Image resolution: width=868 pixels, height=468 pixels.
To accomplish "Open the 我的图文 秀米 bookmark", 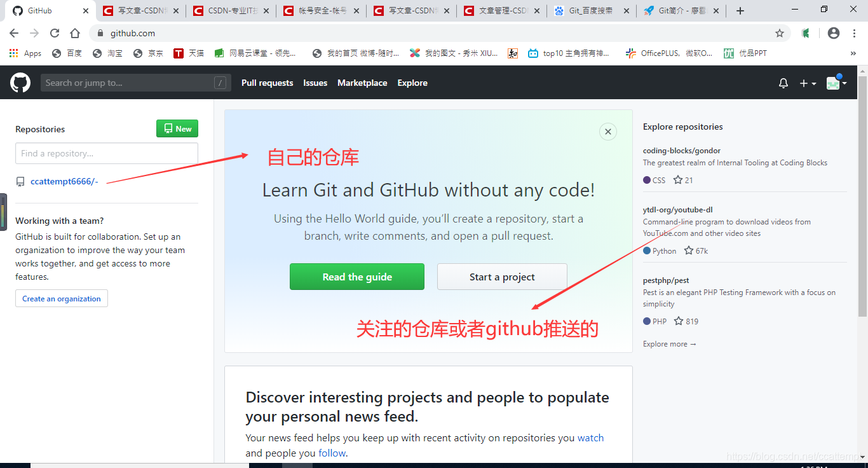I will [x=454, y=53].
